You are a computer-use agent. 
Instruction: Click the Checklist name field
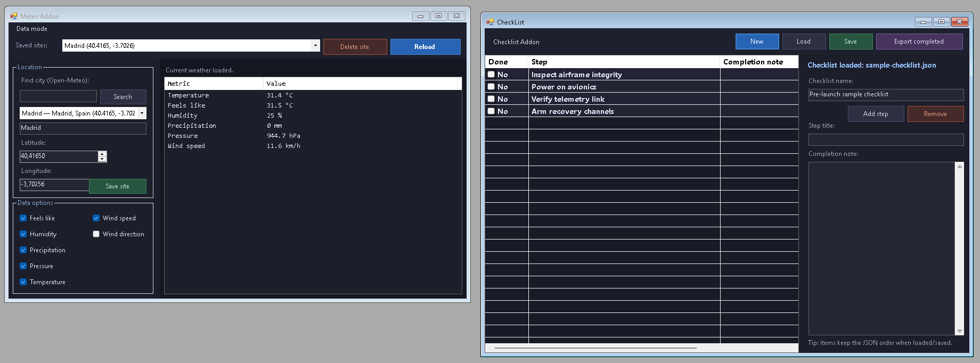coord(886,95)
